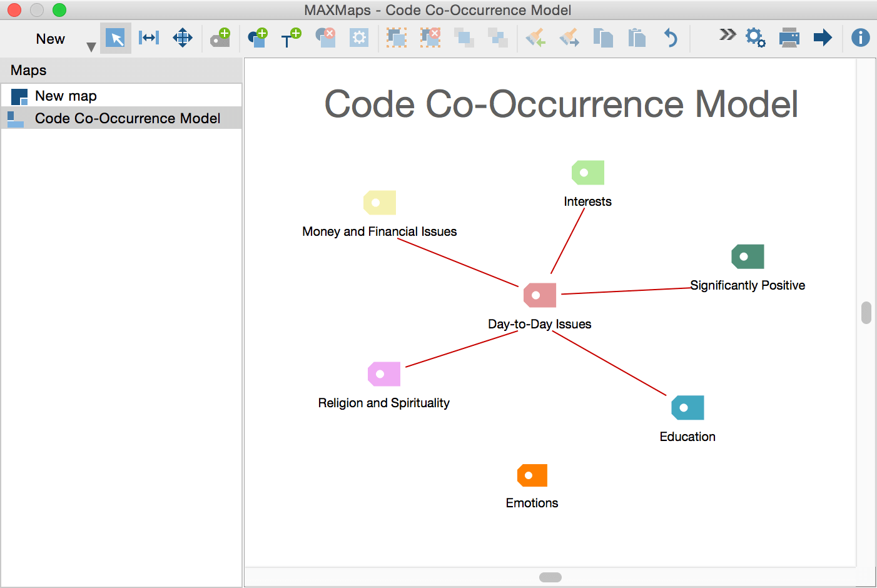Click the paste clipboard icon
Screen dimensions: 877x588
[637, 38]
